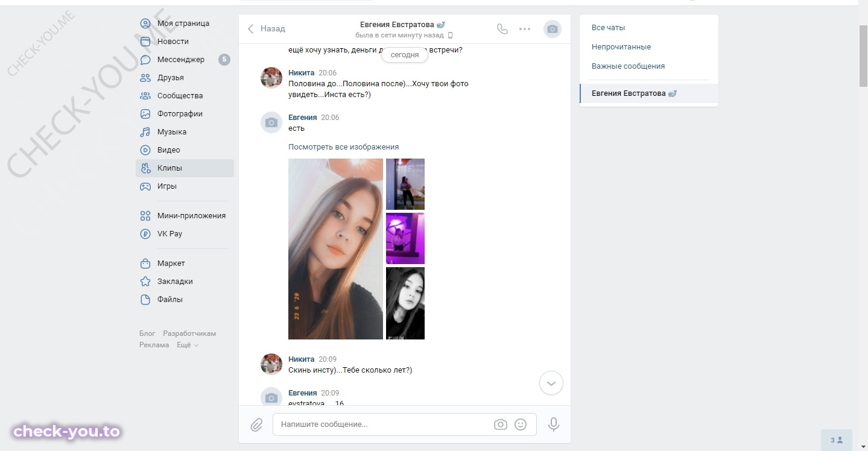Click the Реклама footer link
The width and height of the screenshot is (868, 451).
(154, 345)
